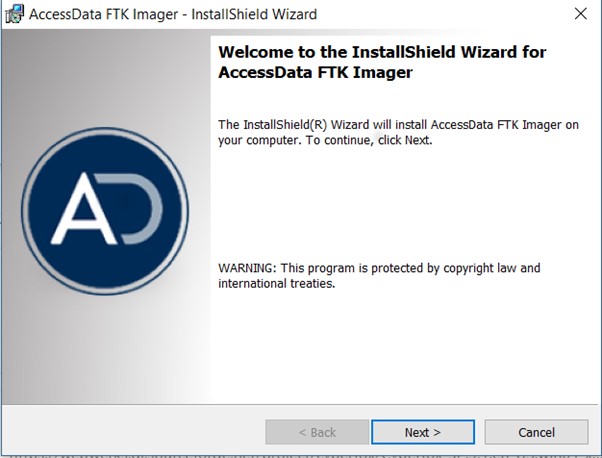Click empty title bar space before the close button
Image resolution: width=602 pixels, height=458 pixels.
click(x=450, y=15)
